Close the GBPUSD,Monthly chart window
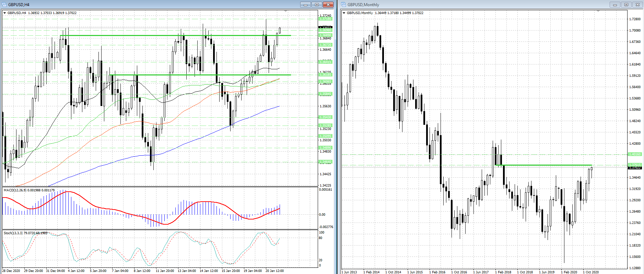The image size is (644, 274). point(637,4)
